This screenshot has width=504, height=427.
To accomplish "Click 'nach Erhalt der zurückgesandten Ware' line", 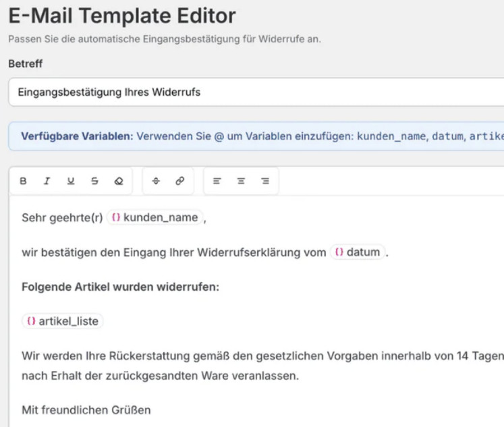I will click(160, 376).
